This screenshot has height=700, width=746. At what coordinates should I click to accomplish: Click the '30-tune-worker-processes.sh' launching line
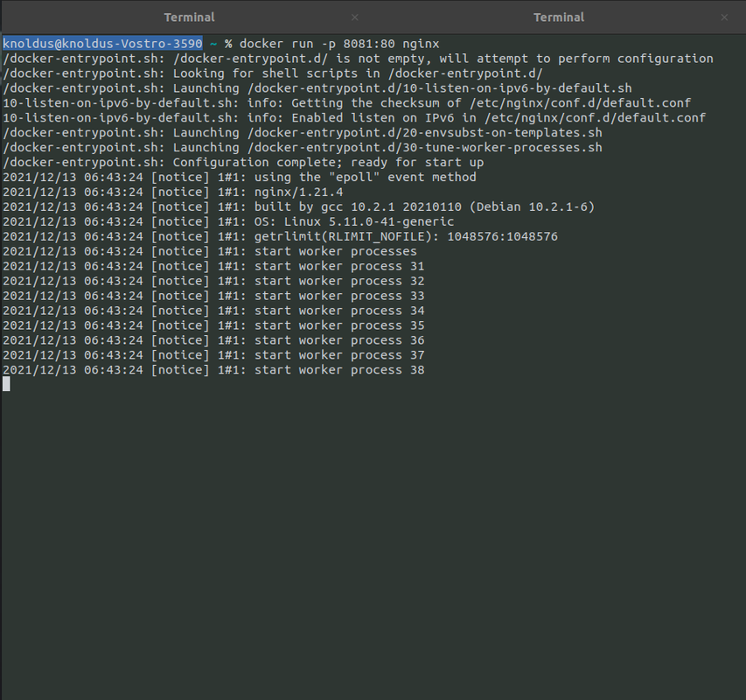point(303,147)
